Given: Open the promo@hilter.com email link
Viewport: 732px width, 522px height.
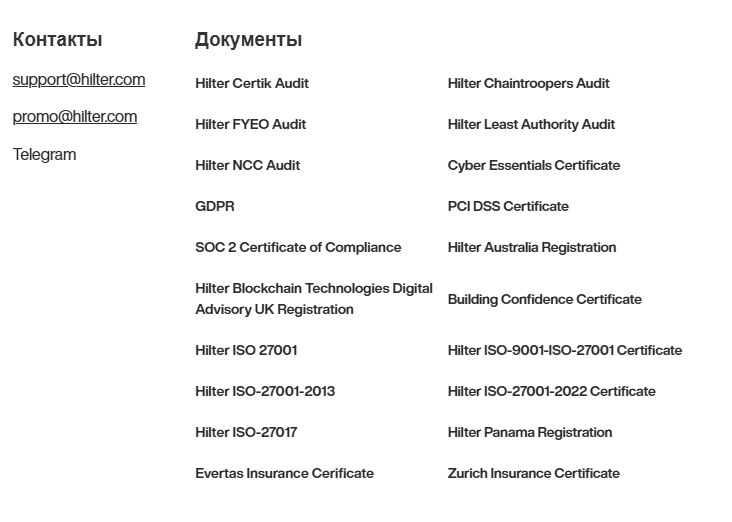Looking at the screenshot, I should 75,117.
